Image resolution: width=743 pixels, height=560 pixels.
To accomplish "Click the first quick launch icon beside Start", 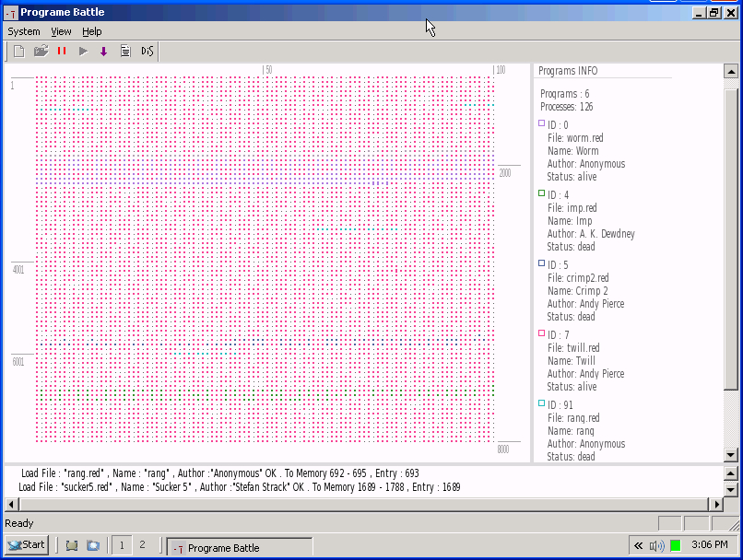I will tap(72, 546).
